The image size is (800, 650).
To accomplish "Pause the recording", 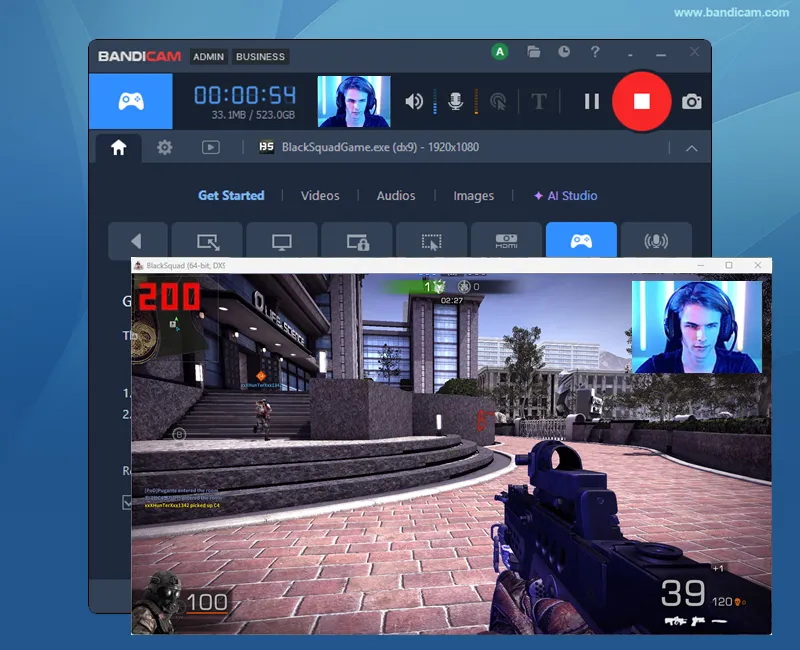I will coord(591,101).
